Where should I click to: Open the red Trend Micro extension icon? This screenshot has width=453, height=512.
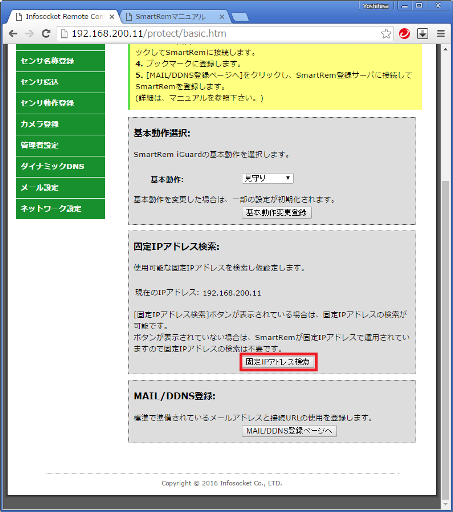(x=404, y=34)
